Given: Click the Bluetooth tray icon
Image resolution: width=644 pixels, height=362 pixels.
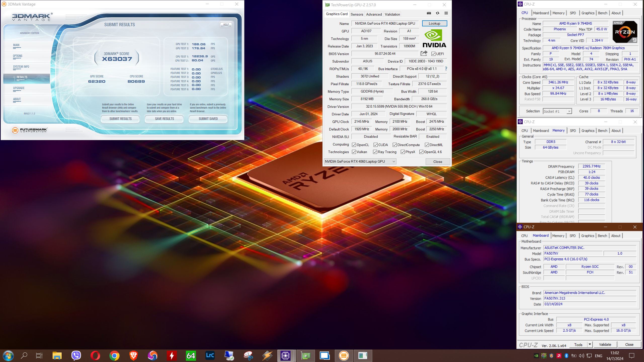Looking at the screenshot, I should tap(566, 356).
